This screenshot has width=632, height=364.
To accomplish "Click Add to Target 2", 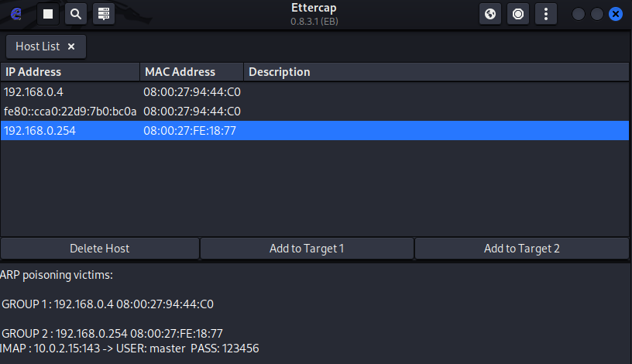I will 521,249.
